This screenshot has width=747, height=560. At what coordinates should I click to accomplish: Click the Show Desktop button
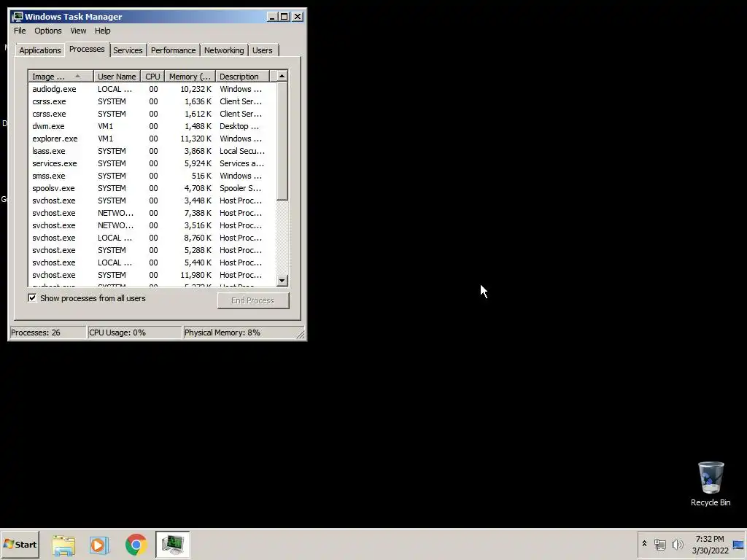tap(738, 545)
